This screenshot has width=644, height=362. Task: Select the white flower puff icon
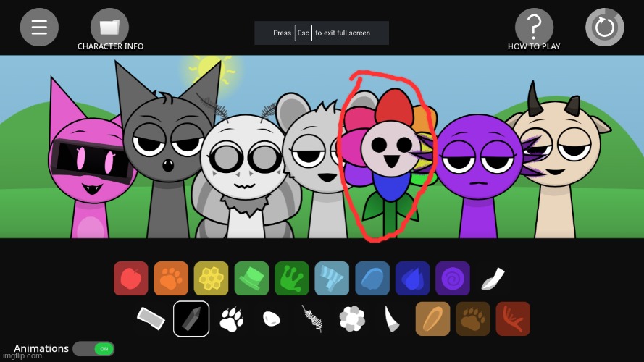click(x=352, y=319)
